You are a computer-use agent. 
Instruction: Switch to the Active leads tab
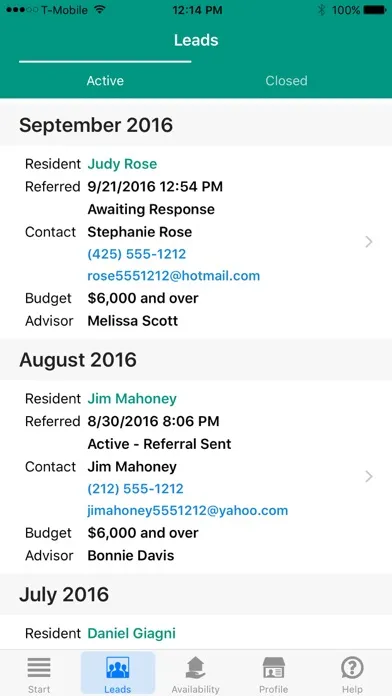tap(105, 81)
